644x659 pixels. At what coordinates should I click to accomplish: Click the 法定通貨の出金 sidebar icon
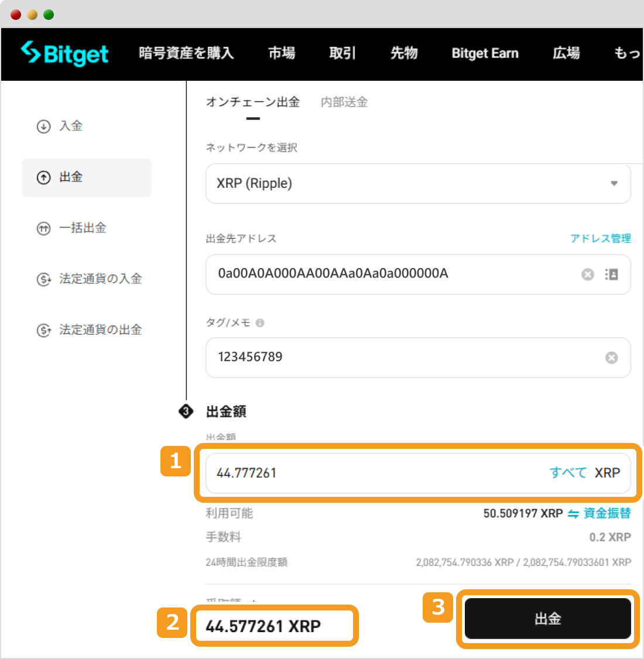43,329
